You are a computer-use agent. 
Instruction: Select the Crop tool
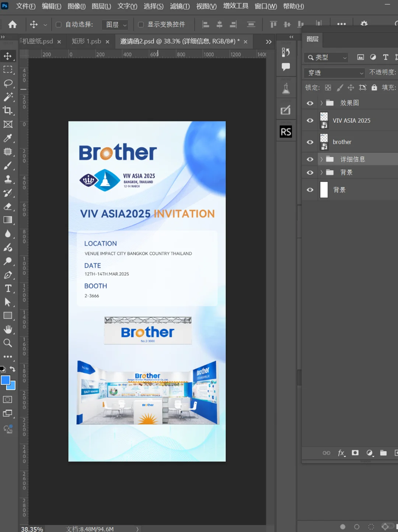click(x=8, y=111)
